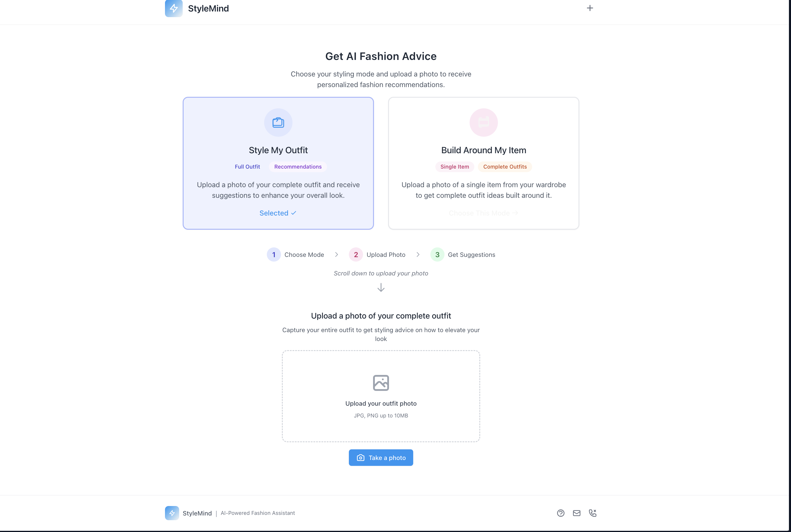
Task: Click chevron after Upload Photo step
Action: [x=418, y=254]
